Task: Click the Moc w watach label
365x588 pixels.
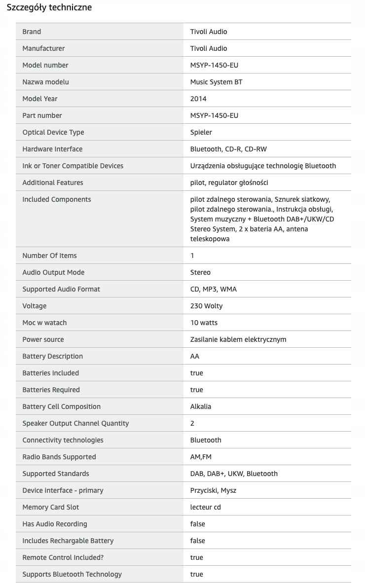Action: pyautogui.click(x=44, y=323)
